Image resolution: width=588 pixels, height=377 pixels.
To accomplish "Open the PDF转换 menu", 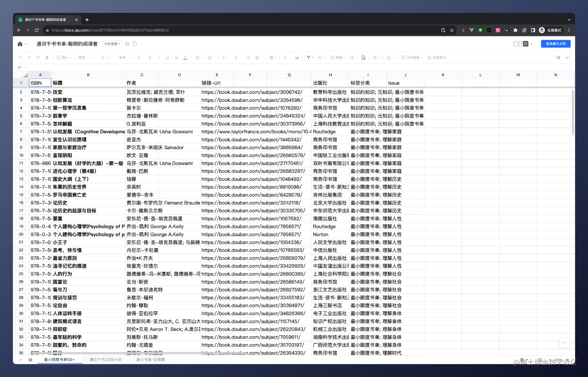I will coord(412,58).
